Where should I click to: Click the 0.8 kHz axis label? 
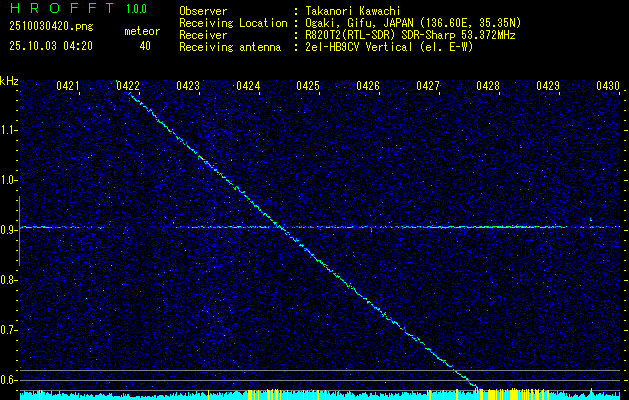pos(8,280)
